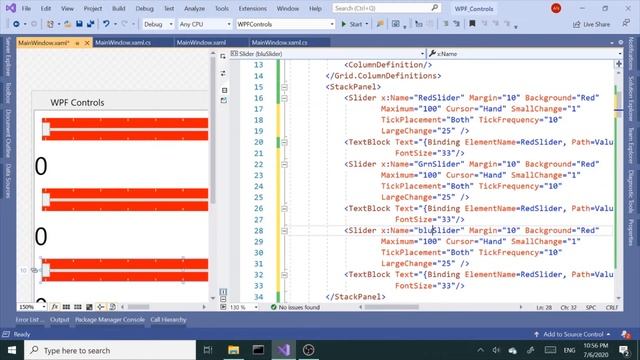Screen dimensions: 640x360
Task: Close the active MainWindow.xaml* tab
Action: click(x=87, y=43)
